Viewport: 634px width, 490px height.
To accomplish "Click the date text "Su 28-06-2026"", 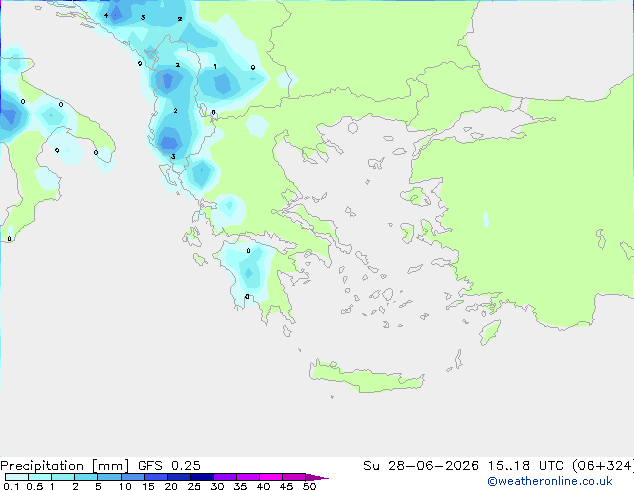I will tap(421, 466).
